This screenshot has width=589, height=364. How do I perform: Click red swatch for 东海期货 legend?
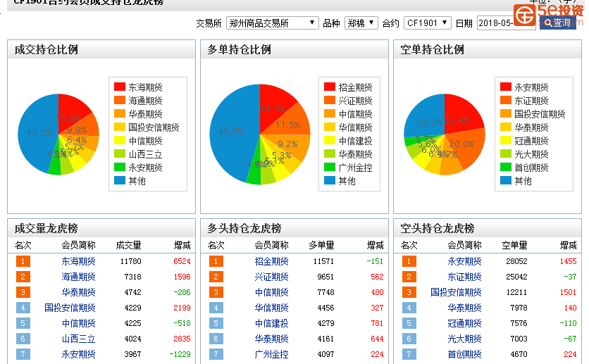[120, 87]
